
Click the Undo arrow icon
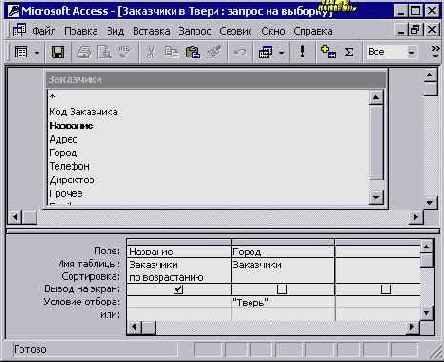(x=239, y=52)
